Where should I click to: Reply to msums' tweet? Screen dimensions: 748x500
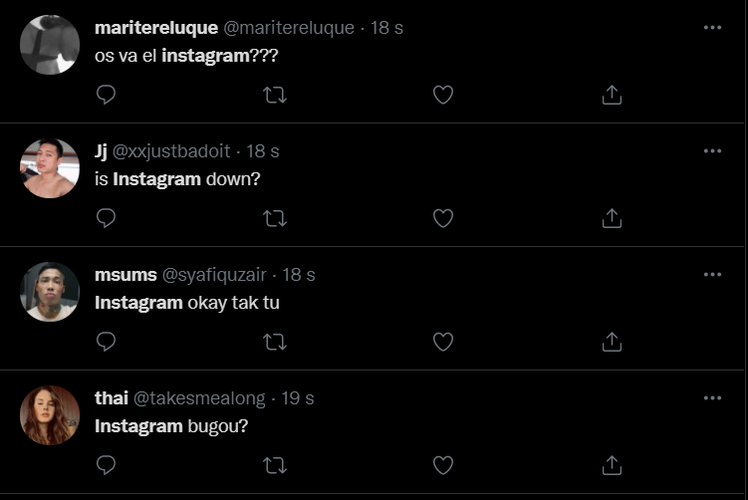pos(106,342)
